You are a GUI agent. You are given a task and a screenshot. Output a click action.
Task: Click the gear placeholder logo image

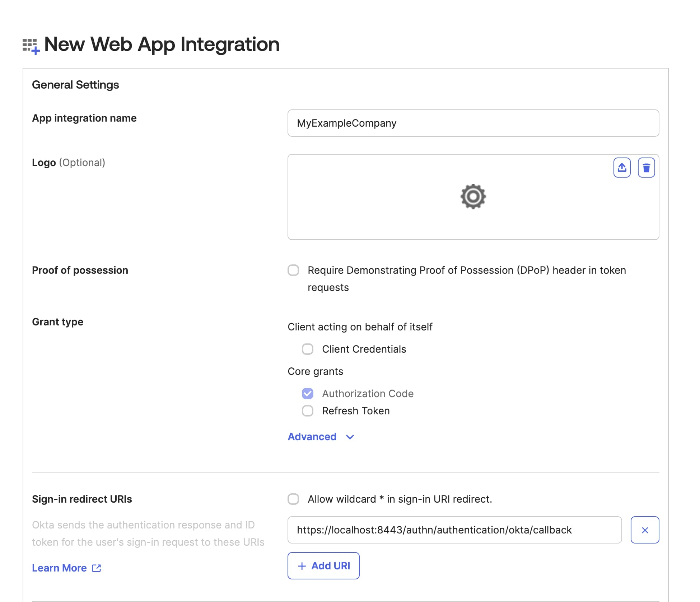click(473, 196)
